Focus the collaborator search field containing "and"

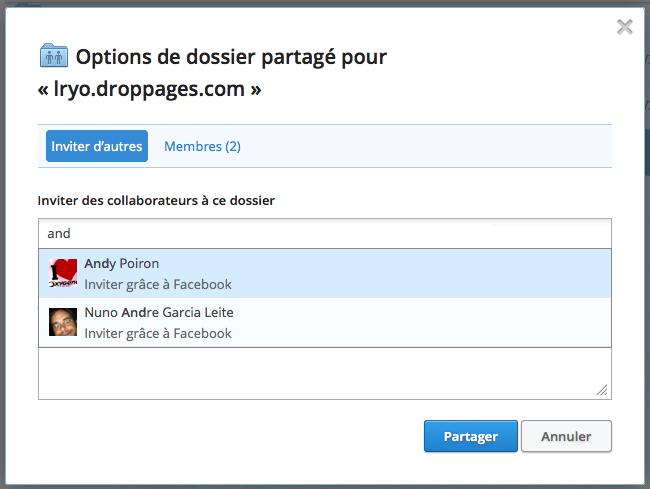pyautogui.click(x=324, y=233)
